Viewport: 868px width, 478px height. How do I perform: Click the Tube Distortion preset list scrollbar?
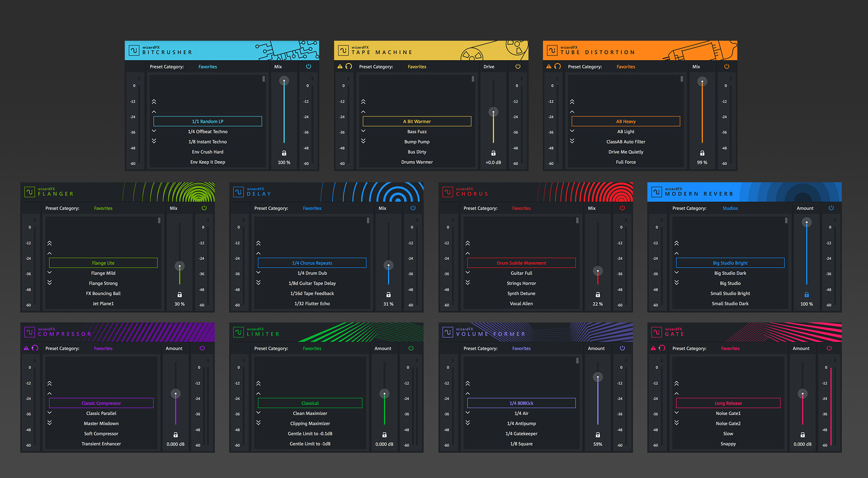pyautogui.click(x=682, y=79)
